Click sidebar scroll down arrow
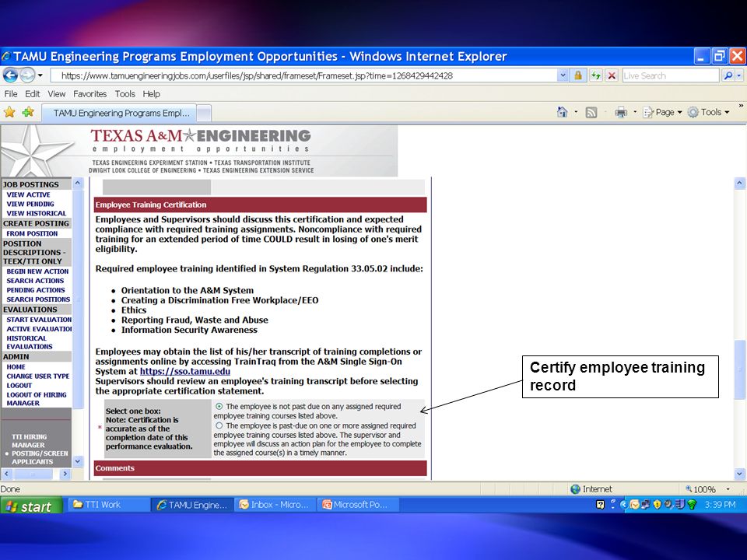This screenshot has width=747, height=560. click(x=78, y=461)
